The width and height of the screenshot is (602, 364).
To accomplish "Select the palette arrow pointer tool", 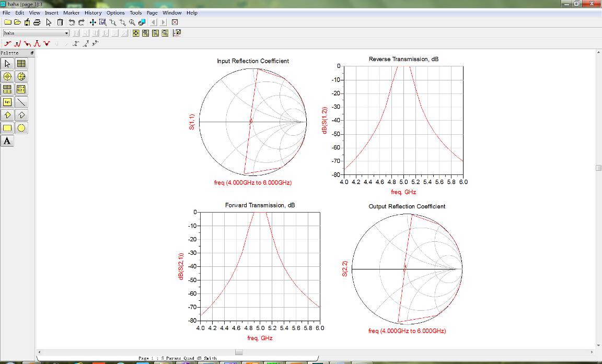I will tap(7, 64).
